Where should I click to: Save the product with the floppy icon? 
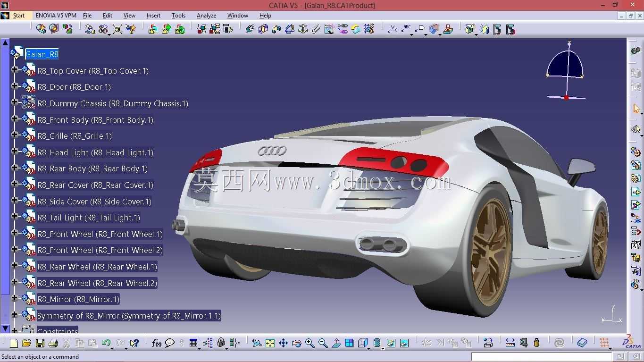pyautogui.click(x=40, y=343)
